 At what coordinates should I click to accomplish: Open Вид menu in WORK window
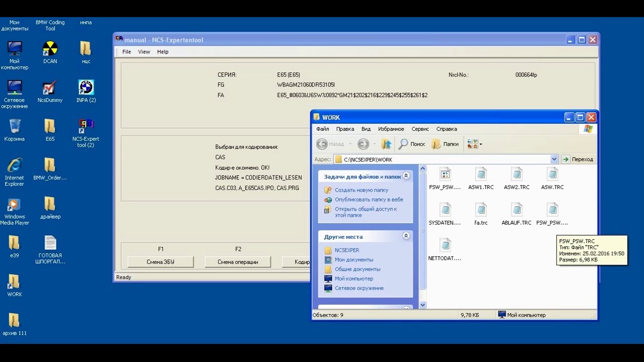pyautogui.click(x=366, y=129)
